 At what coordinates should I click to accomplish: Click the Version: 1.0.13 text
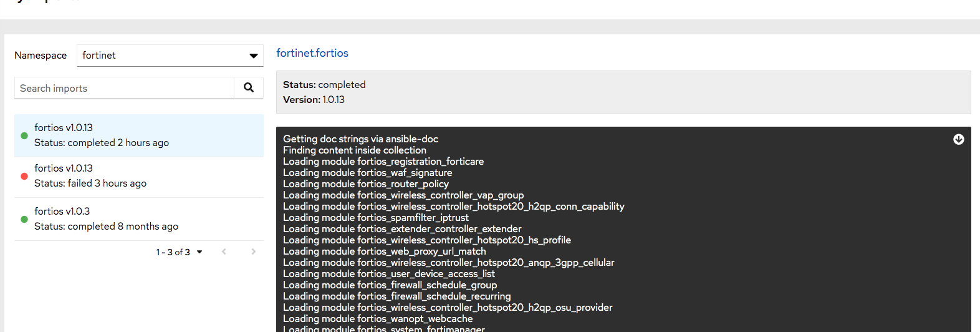pos(314,100)
